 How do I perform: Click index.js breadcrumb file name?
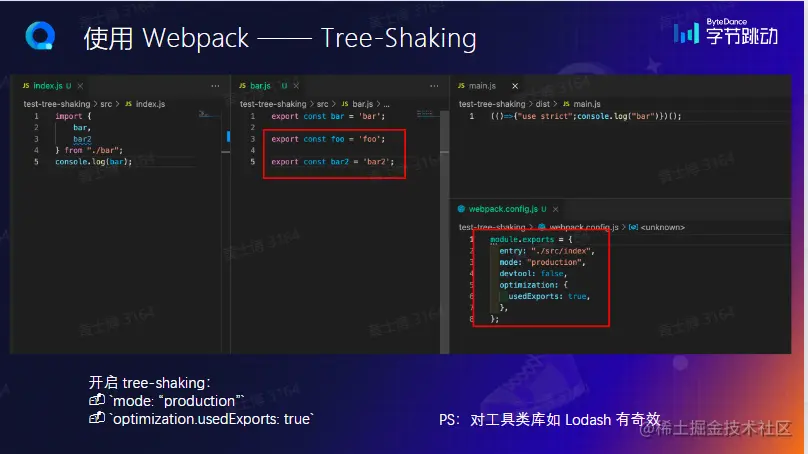(x=150, y=104)
